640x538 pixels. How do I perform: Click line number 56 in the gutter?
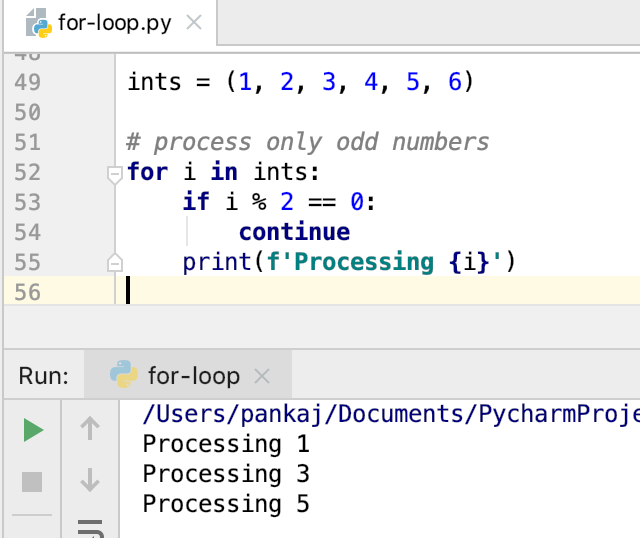point(27,292)
